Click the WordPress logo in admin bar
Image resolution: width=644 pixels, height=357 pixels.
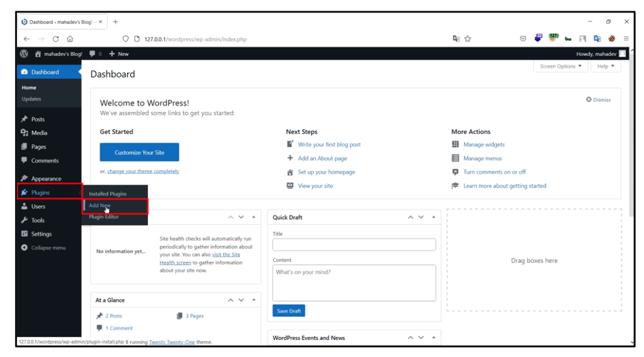click(x=25, y=54)
